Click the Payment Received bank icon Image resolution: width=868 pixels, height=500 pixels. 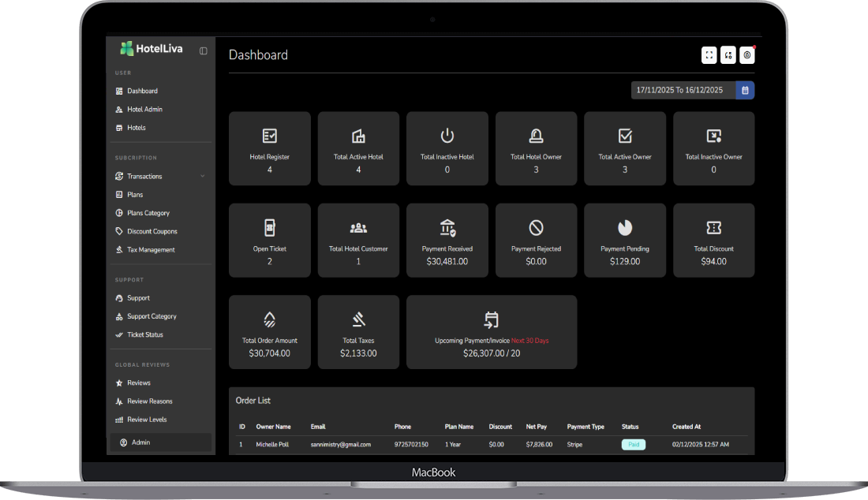click(447, 228)
